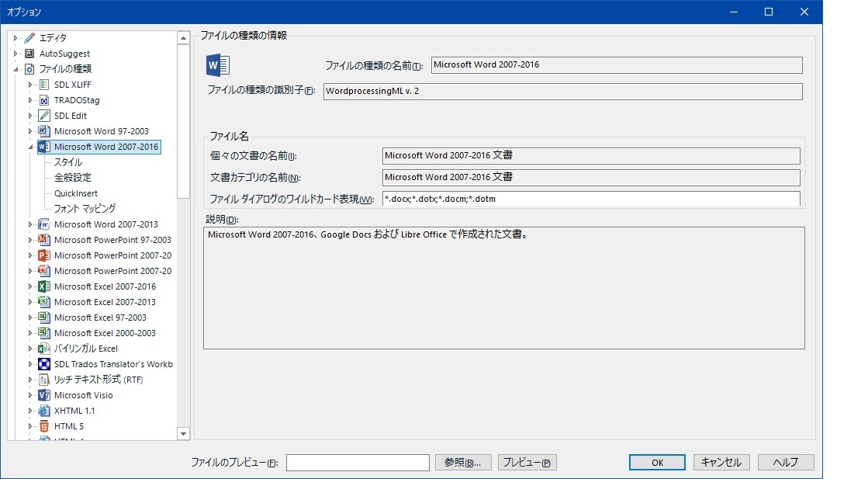Click the XHTML 1.1 icon
The width and height of the screenshot is (868, 479).
44,410
